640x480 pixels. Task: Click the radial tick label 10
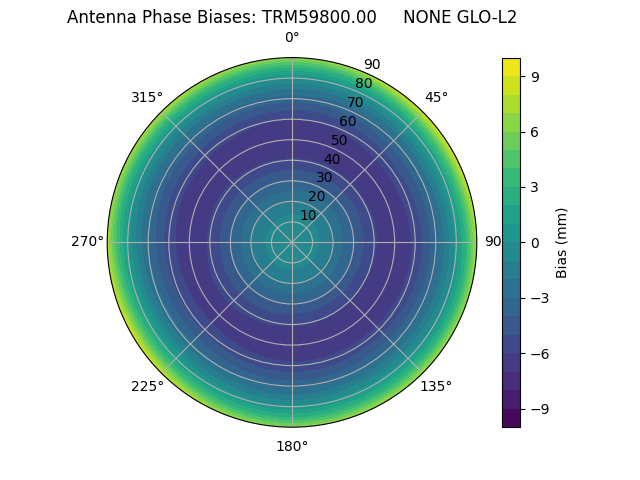point(308,215)
